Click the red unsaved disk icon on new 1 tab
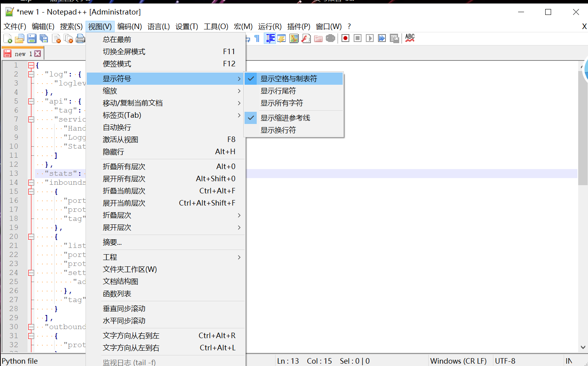The height and width of the screenshot is (366, 588). pos(7,54)
